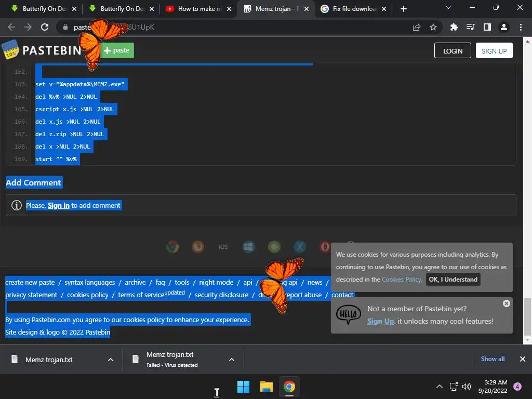This screenshot has height=399, width=532.
Task: Expand options for failed Memz trojan.txt download
Action: click(x=232, y=360)
